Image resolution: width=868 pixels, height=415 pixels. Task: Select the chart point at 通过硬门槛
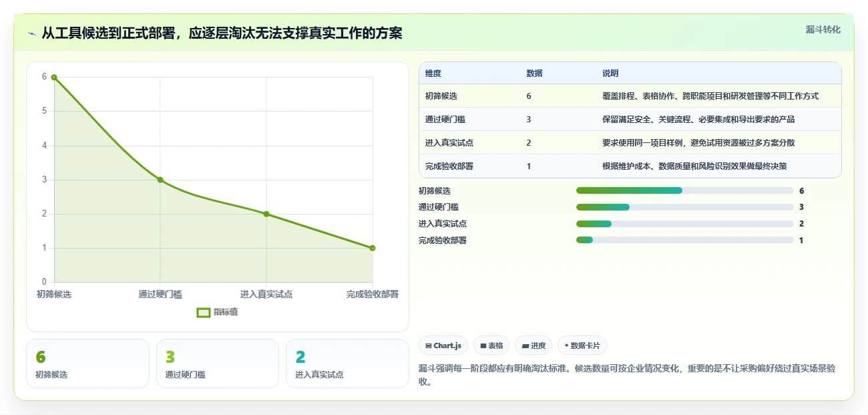pos(160,180)
